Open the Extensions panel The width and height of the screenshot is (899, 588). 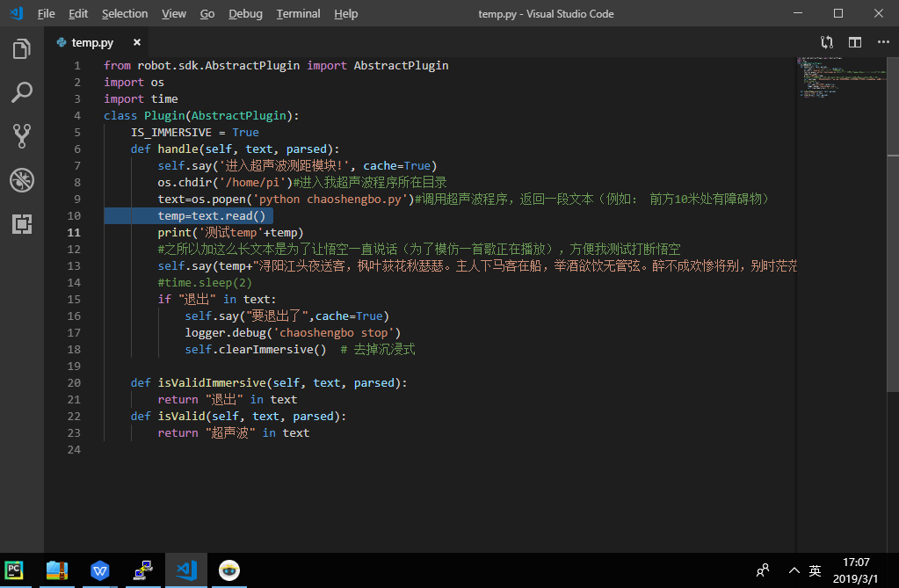click(21, 224)
